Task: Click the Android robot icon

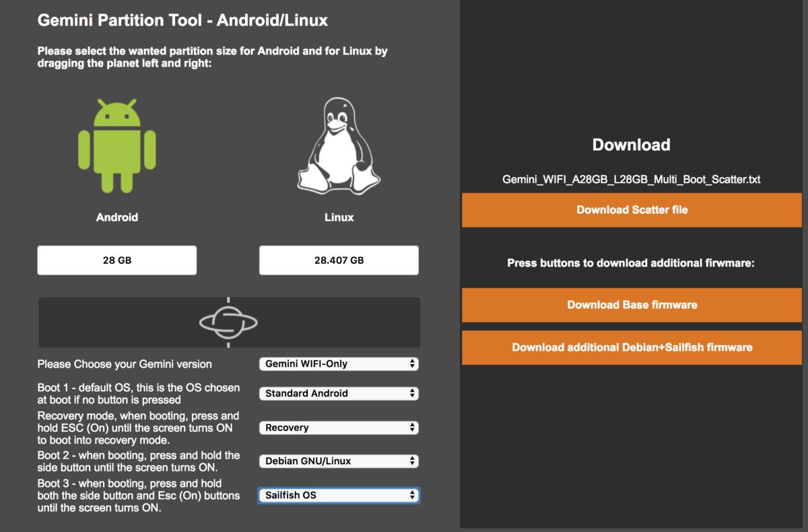Action: click(116, 145)
